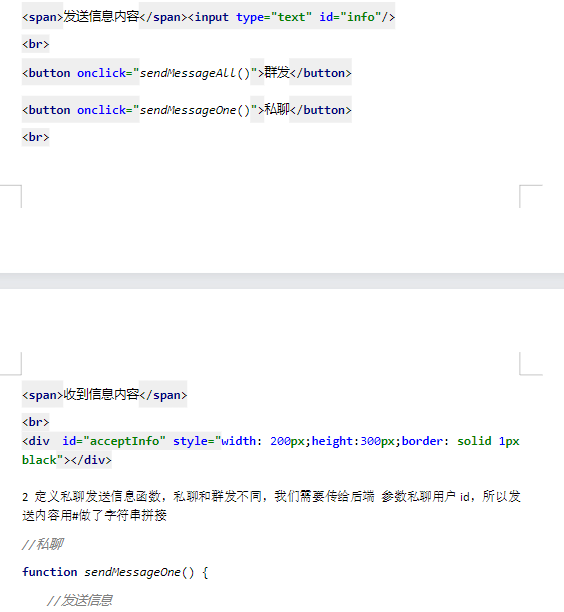Click the 收到信息内容 span text
The image size is (564, 612).
click(101, 394)
